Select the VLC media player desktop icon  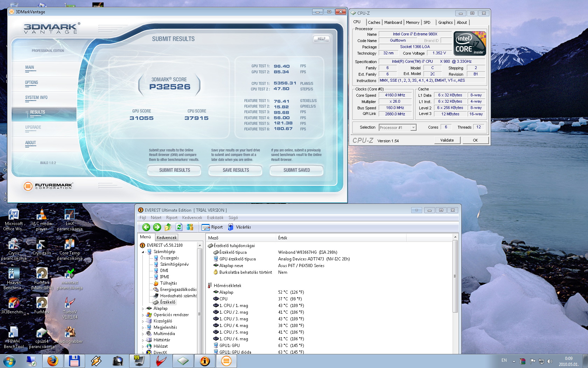point(42,220)
